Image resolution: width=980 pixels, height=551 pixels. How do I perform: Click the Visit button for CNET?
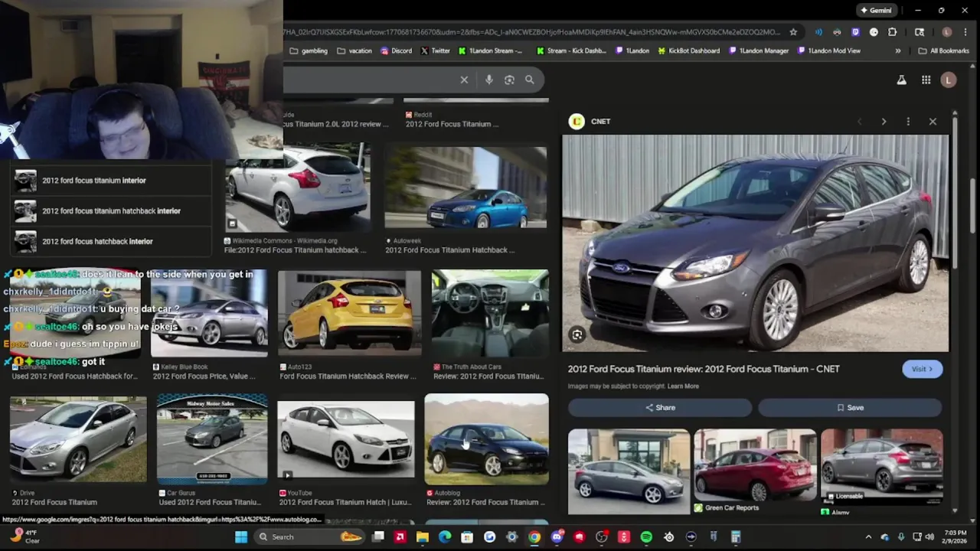click(922, 369)
